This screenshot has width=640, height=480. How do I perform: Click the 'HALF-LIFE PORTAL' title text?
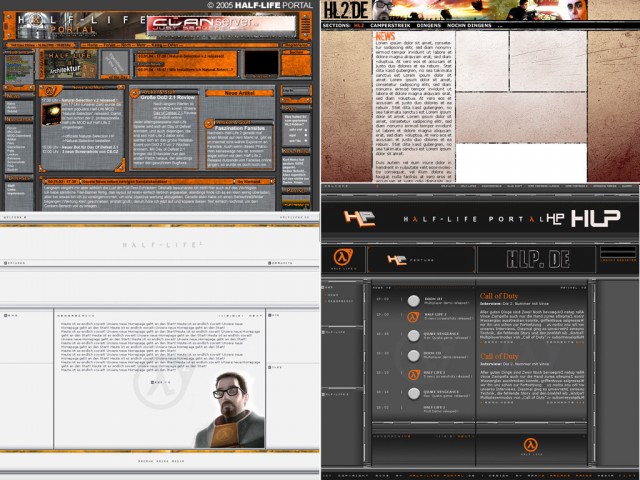pyautogui.click(x=474, y=219)
